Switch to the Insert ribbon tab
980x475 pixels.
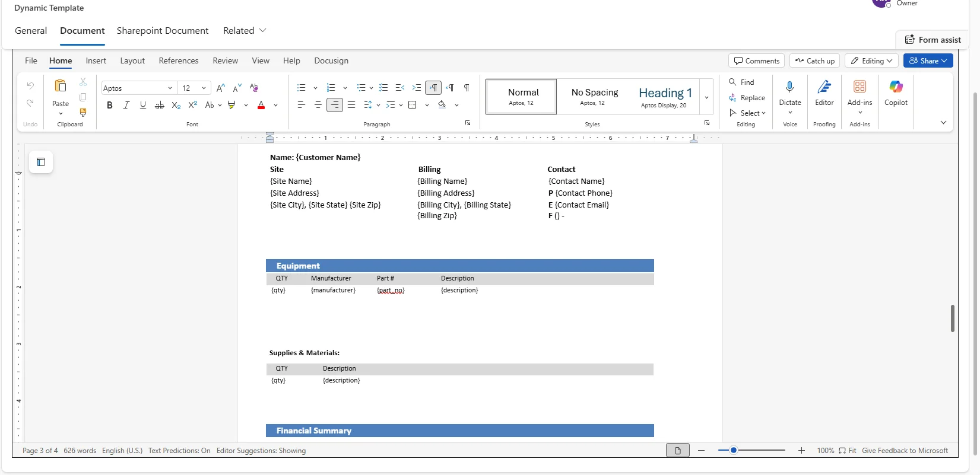tap(96, 60)
